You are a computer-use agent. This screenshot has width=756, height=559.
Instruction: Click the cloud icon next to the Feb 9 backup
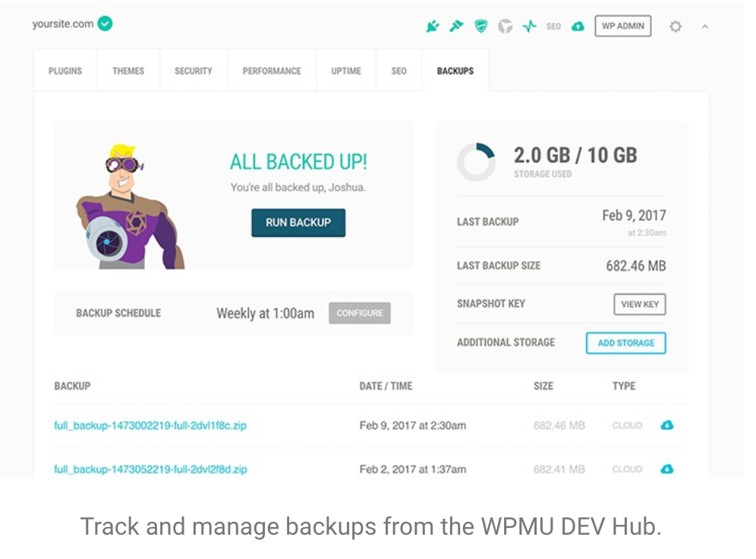pos(666,425)
